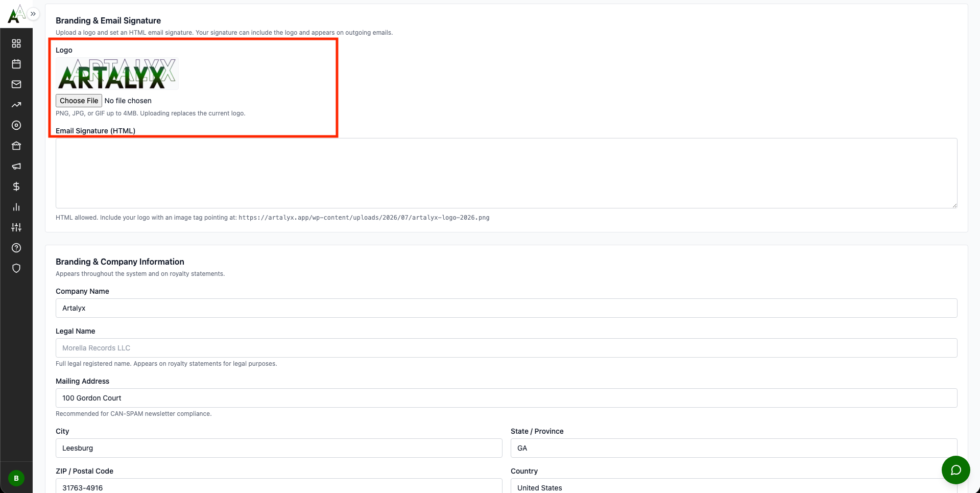Open the bar chart icon in sidebar
This screenshot has width=980, height=493.
tap(16, 207)
